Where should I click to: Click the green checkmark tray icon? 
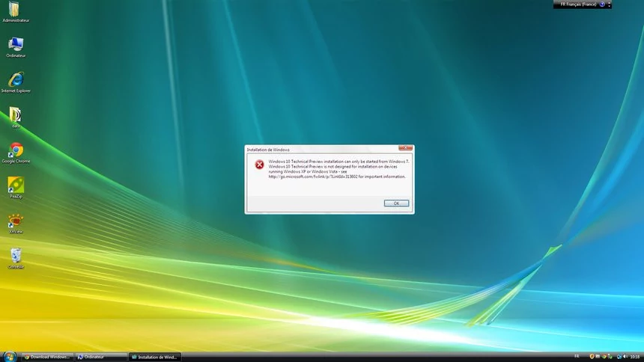[610, 357]
